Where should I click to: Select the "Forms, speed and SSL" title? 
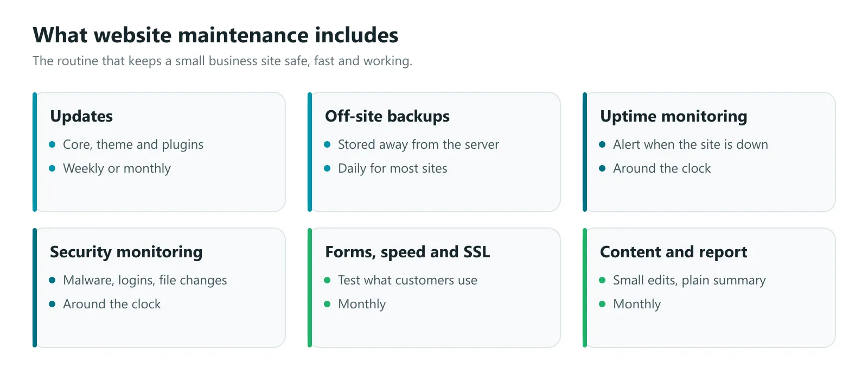(x=407, y=252)
